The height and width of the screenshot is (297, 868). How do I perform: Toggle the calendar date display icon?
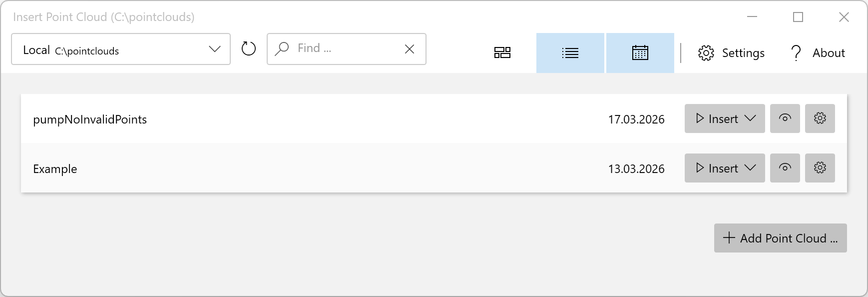(640, 52)
